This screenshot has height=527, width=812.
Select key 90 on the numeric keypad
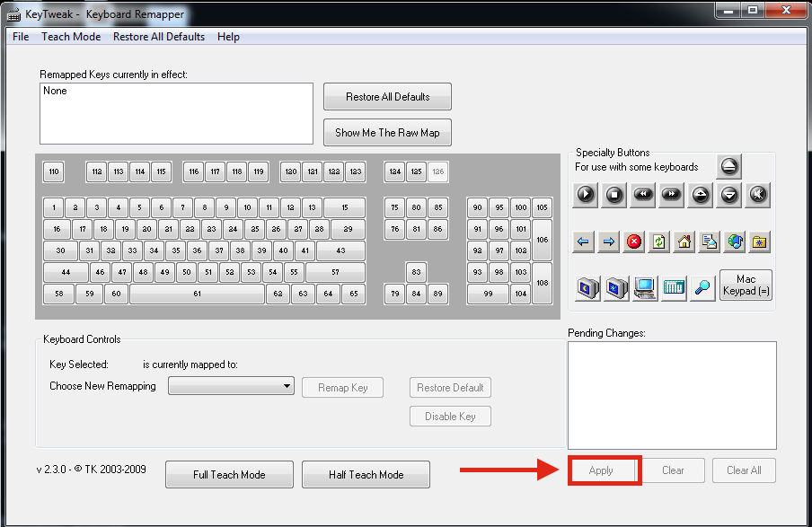pos(478,207)
